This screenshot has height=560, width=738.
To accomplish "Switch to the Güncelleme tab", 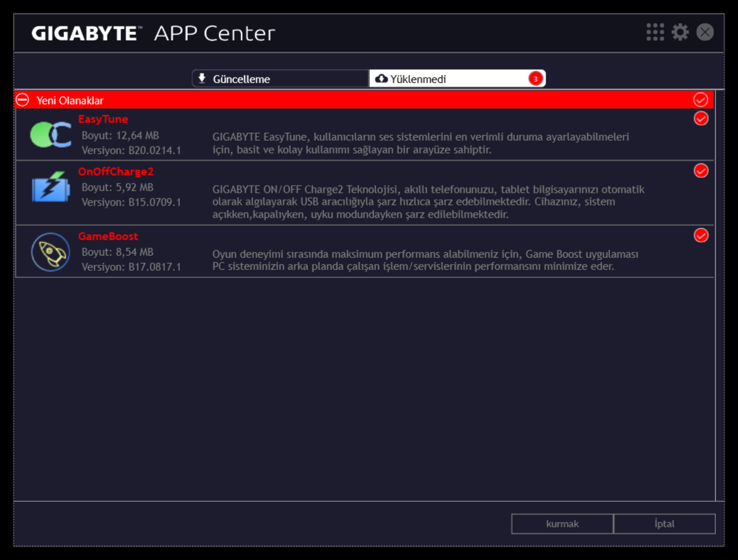I will (280, 79).
